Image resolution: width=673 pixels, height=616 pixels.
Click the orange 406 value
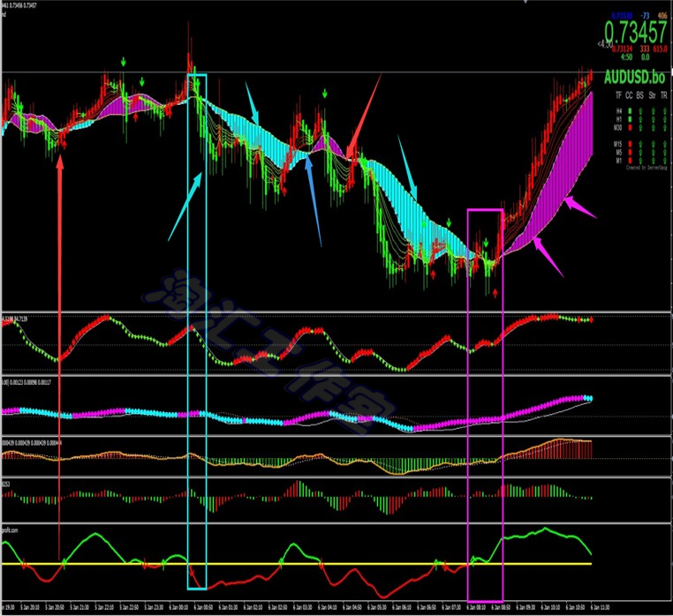coord(662,16)
